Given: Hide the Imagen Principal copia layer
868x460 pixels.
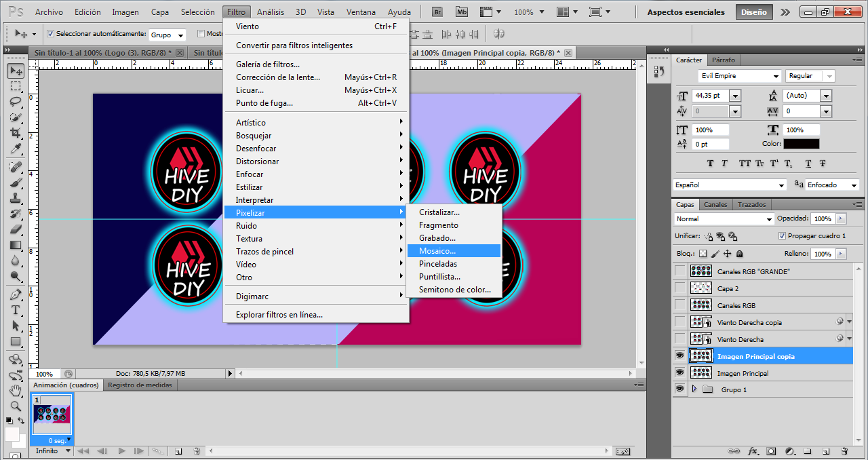Looking at the screenshot, I should click(680, 356).
